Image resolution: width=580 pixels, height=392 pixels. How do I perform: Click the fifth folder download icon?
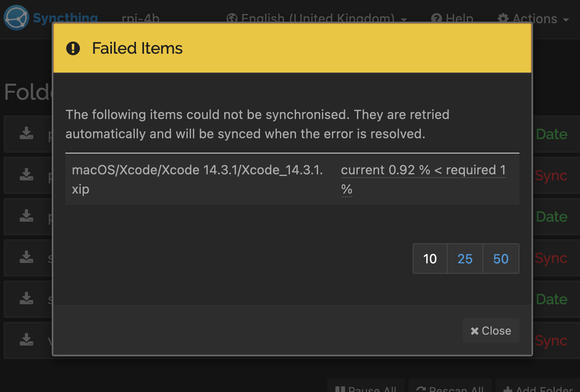(26, 299)
